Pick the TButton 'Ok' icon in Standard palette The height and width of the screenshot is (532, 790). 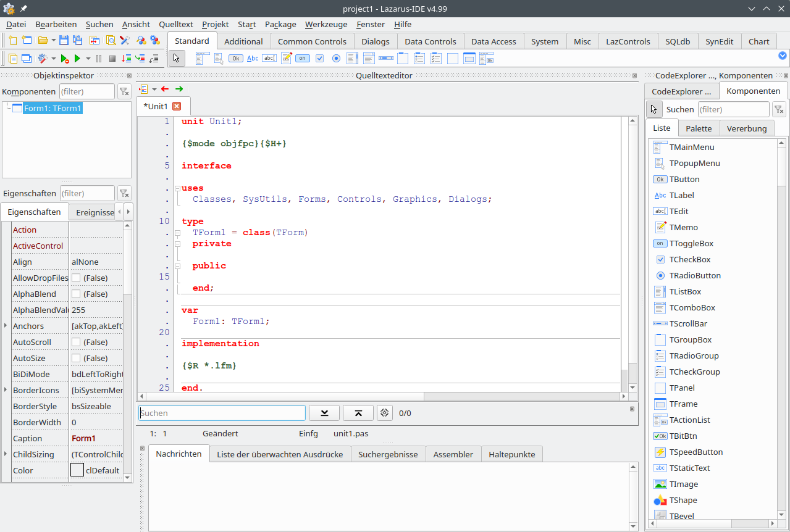[x=236, y=59]
